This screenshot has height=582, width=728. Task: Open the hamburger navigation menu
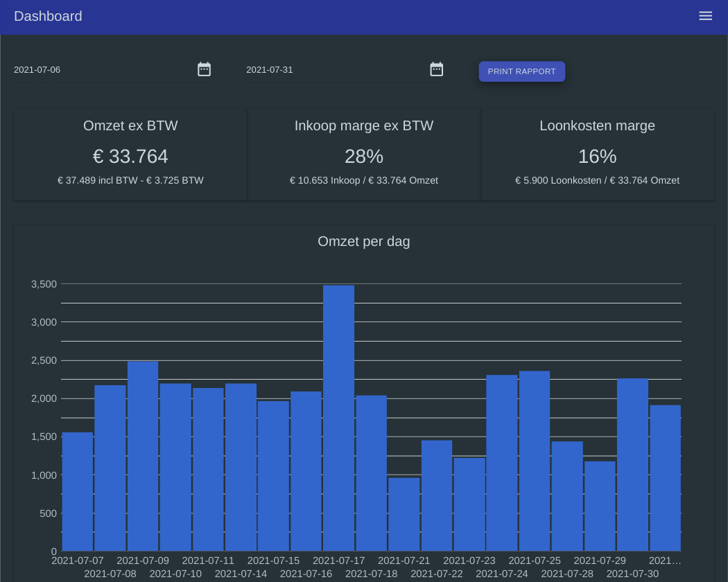pos(705,15)
